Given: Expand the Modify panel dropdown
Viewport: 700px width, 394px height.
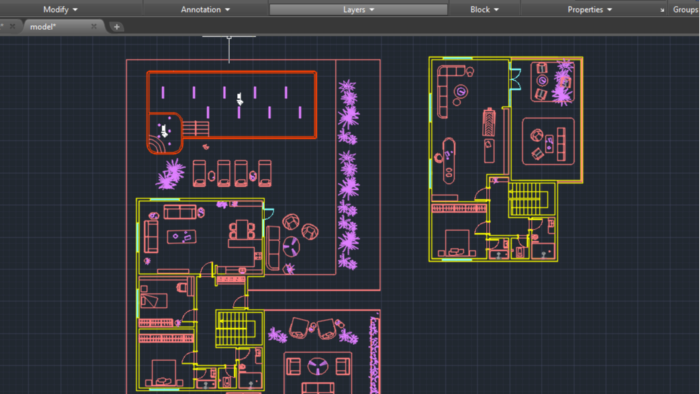Looking at the screenshot, I should (x=60, y=9).
